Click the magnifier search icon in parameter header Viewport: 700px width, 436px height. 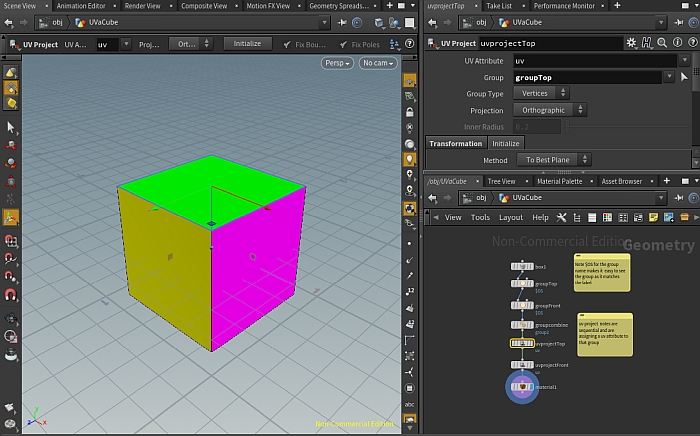click(661, 44)
